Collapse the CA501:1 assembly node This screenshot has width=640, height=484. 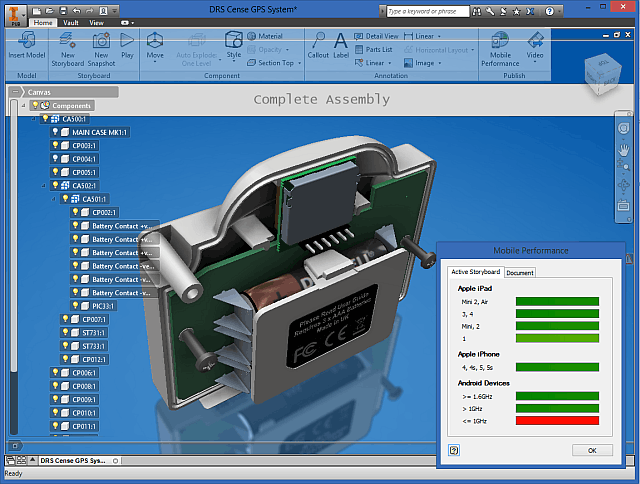pyautogui.click(x=53, y=199)
